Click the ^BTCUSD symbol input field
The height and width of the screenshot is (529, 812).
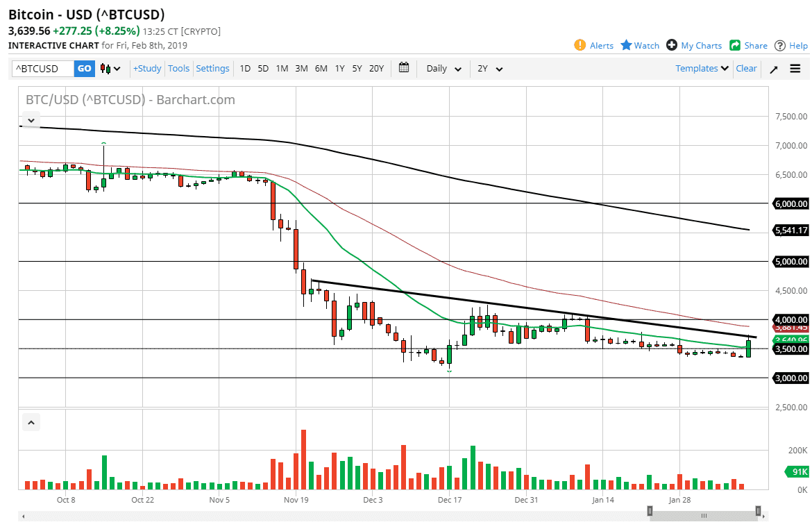click(43, 69)
